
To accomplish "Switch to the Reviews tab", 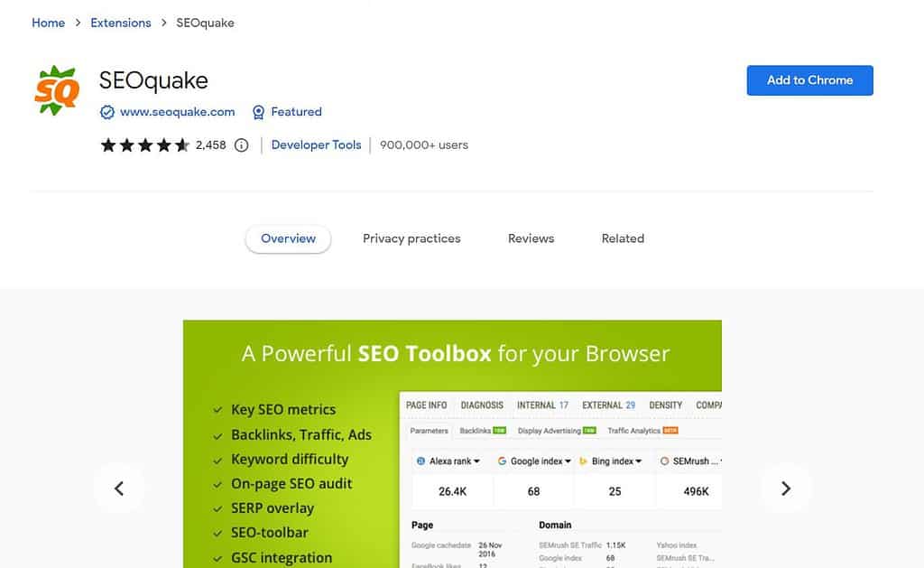I will click(530, 238).
